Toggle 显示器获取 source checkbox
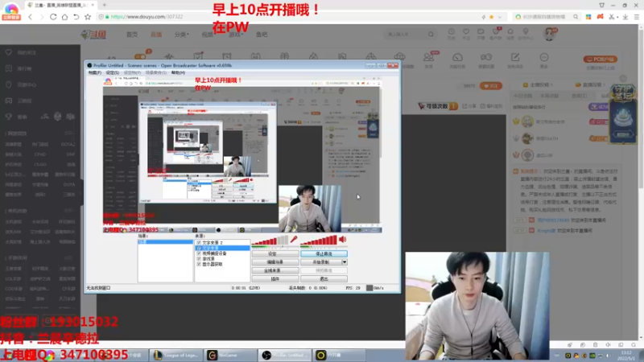This screenshot has height=362, width=644. (x=199, y=264)
